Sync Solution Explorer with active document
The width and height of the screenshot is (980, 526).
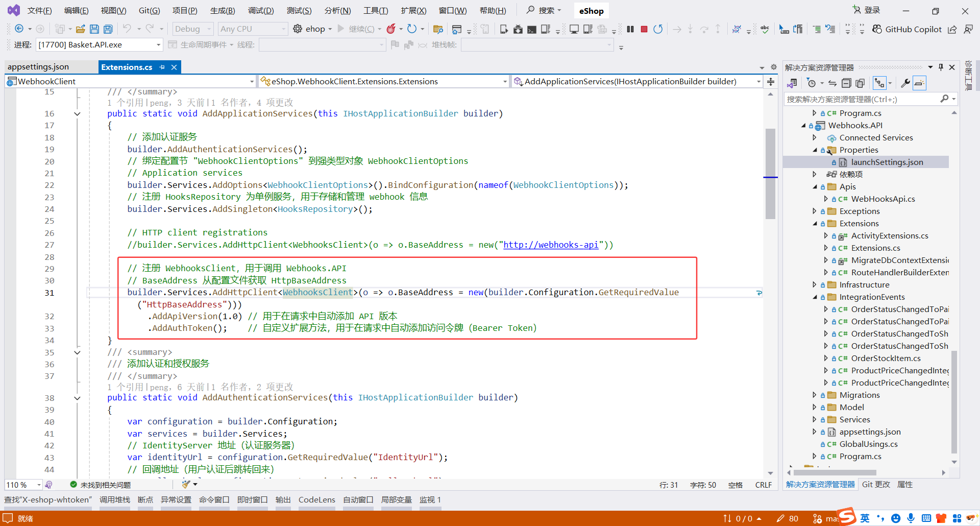(832, 83)
